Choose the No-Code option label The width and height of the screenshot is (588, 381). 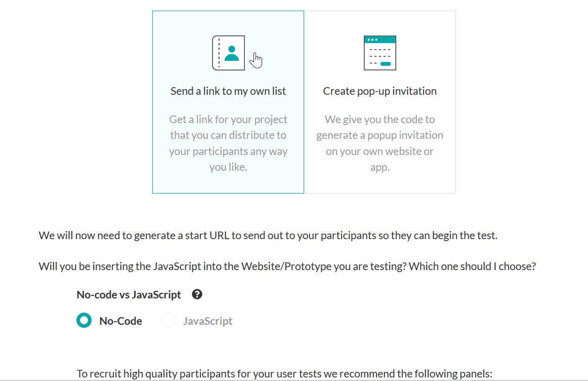pyautogui.click(x=121, y=321)
